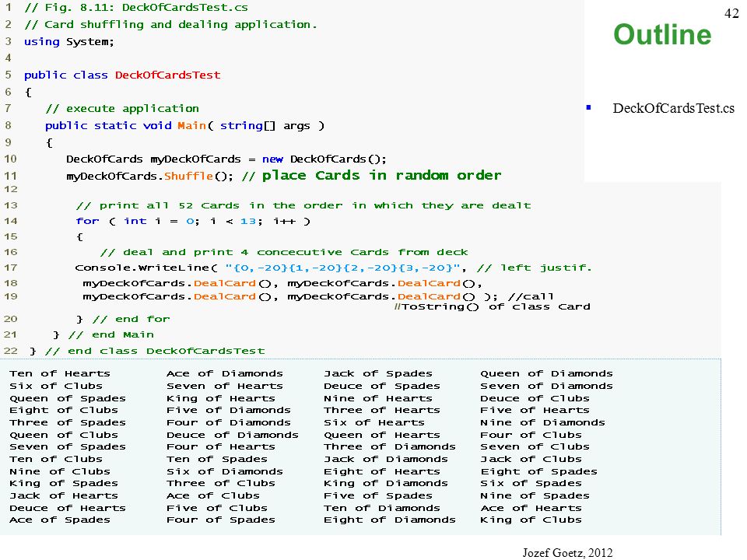Click output 'Seven of Spades'
Screen dimensions: 747x560
pos(67,447)
